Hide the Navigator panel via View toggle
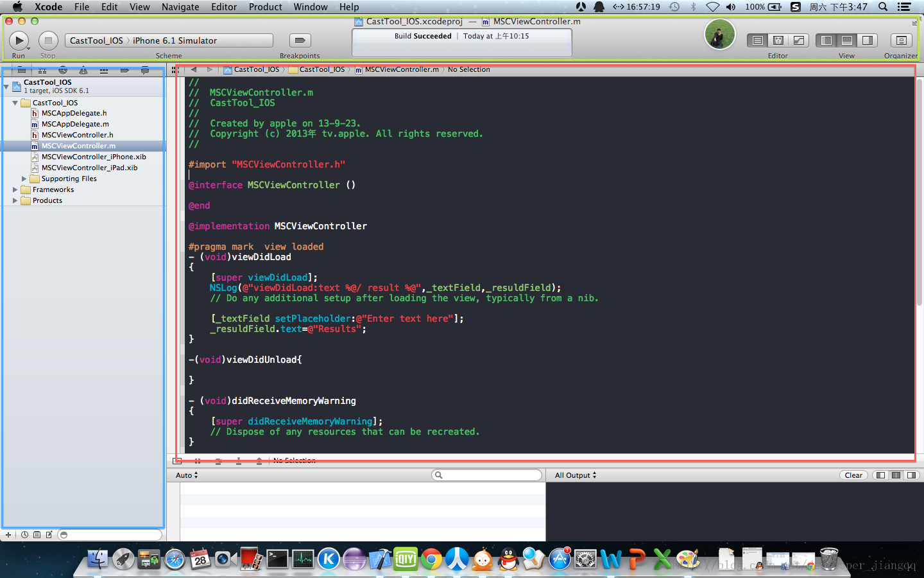The image size is (924, 578). click(826, 40)
